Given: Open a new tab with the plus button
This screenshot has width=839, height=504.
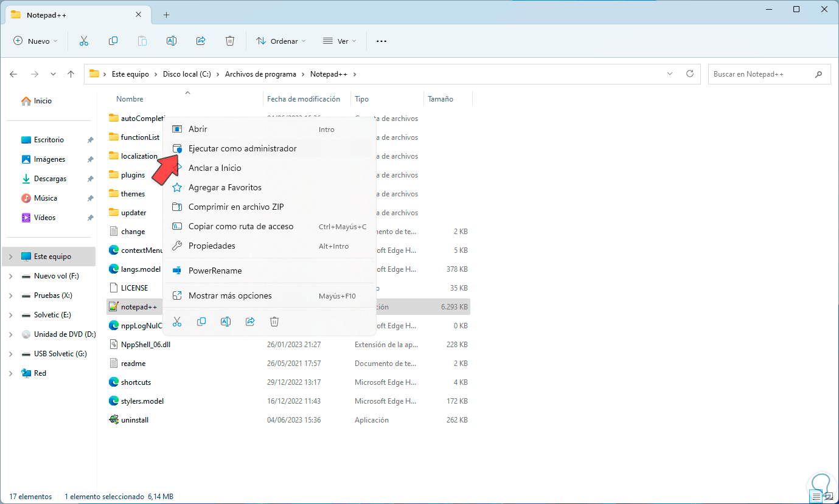Looking at the screenshot, I should click(166, 15).
